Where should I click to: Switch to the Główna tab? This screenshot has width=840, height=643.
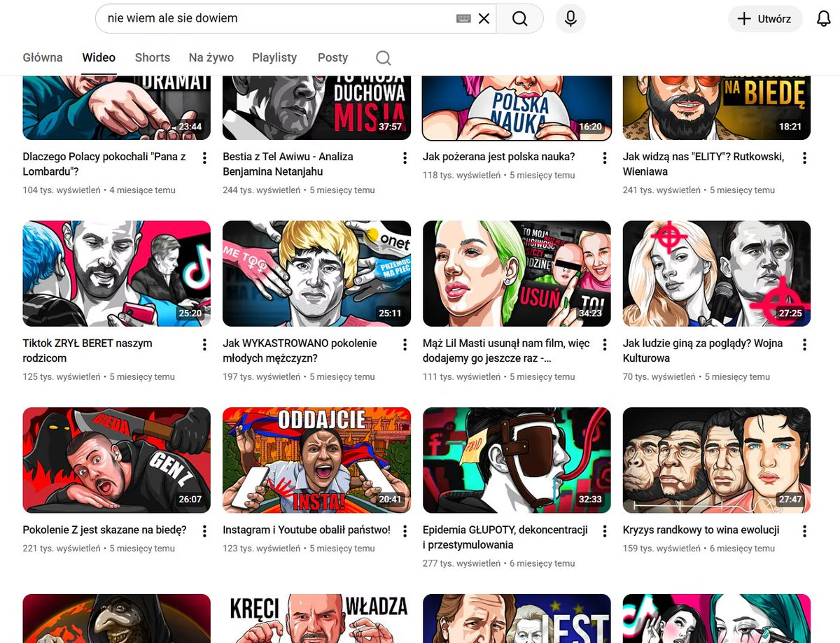coord(43,57)
